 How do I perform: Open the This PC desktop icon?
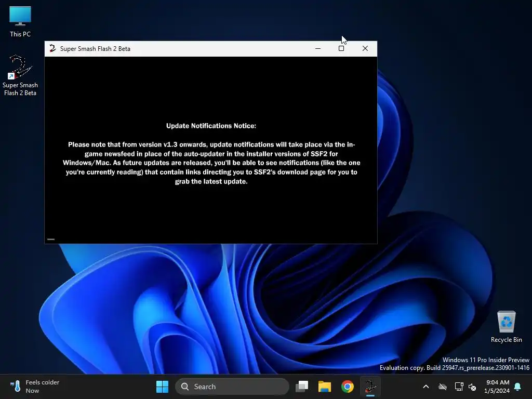(x=20, y=21)
